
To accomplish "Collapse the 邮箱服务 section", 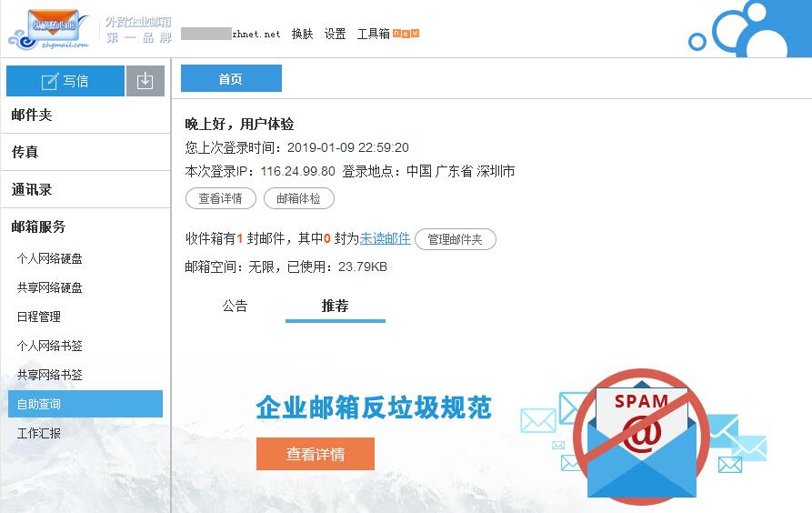I will click(x=38, y=226).
